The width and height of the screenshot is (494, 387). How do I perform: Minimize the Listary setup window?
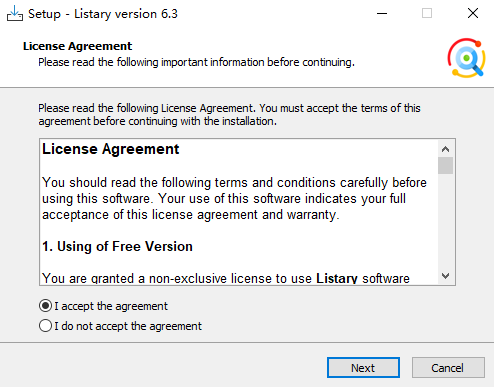[382, 14]
